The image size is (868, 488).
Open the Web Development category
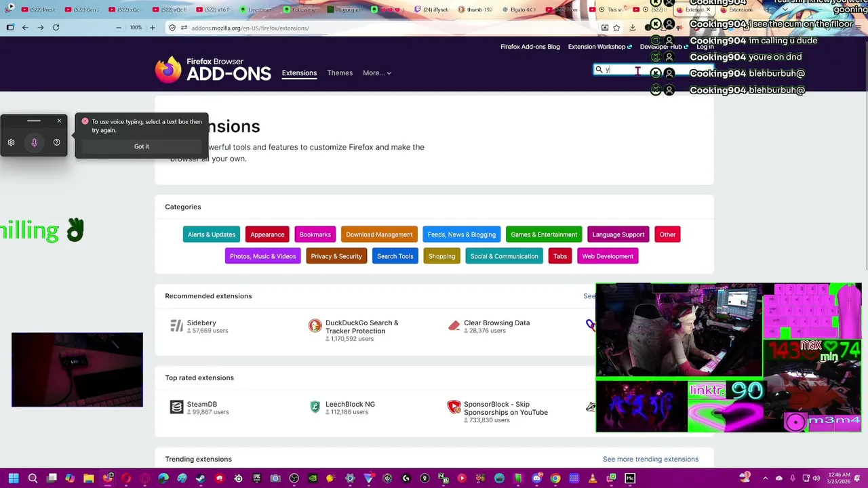pos(608,256)
